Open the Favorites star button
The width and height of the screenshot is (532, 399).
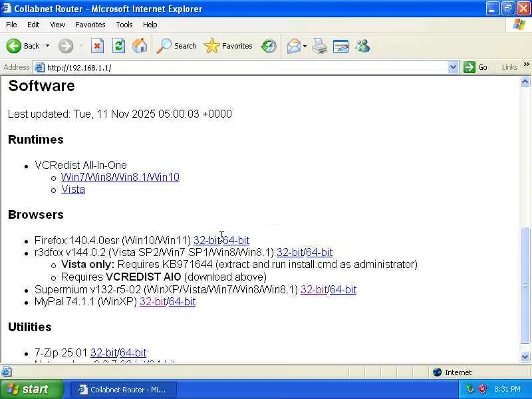(228, 46)
